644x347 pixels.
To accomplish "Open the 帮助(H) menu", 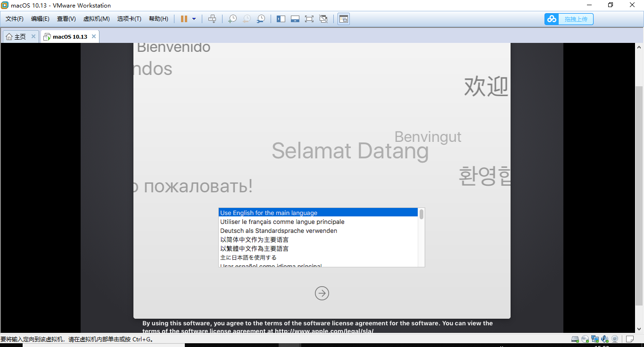I will click(158, 19).
